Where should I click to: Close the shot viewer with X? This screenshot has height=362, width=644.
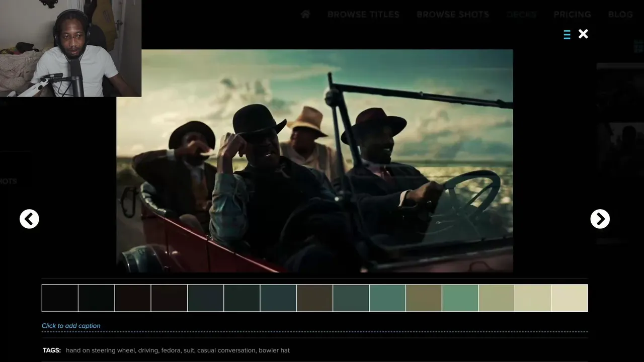pyautogui.click(x=583, y=34)
